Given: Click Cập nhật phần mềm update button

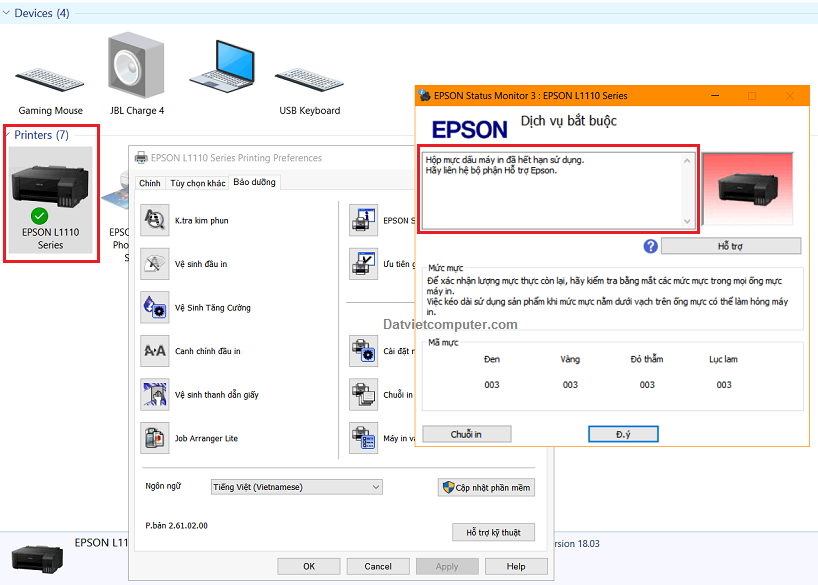Looking at the screenshot, I should [486, 487].
